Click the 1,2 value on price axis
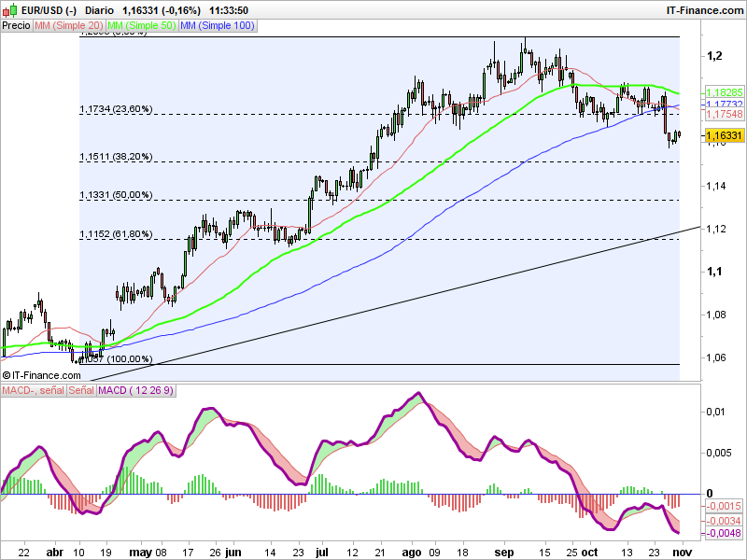 [714, 56]
